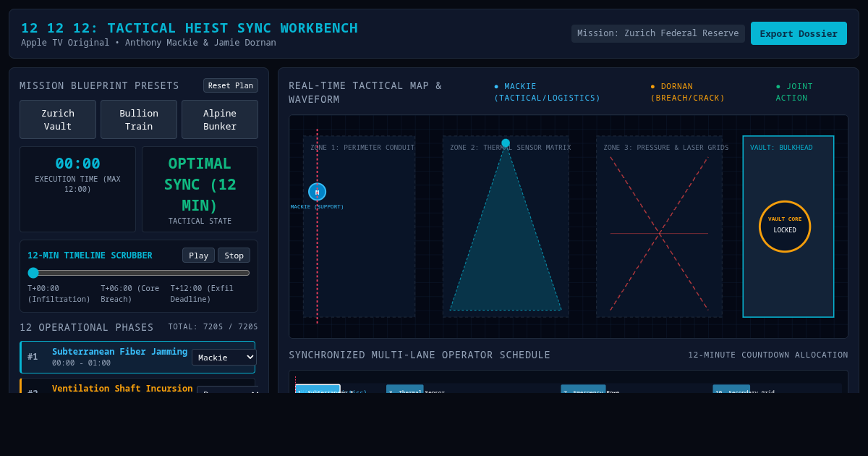Click the Mackie (Tactical/Logistics) legend entry
Viewport: 868px width, 456px height.
point(548,92)
